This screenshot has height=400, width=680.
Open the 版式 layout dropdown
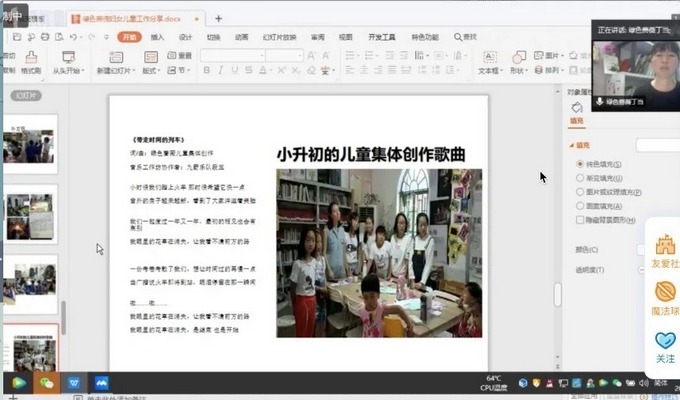click(x=151, y=71)
